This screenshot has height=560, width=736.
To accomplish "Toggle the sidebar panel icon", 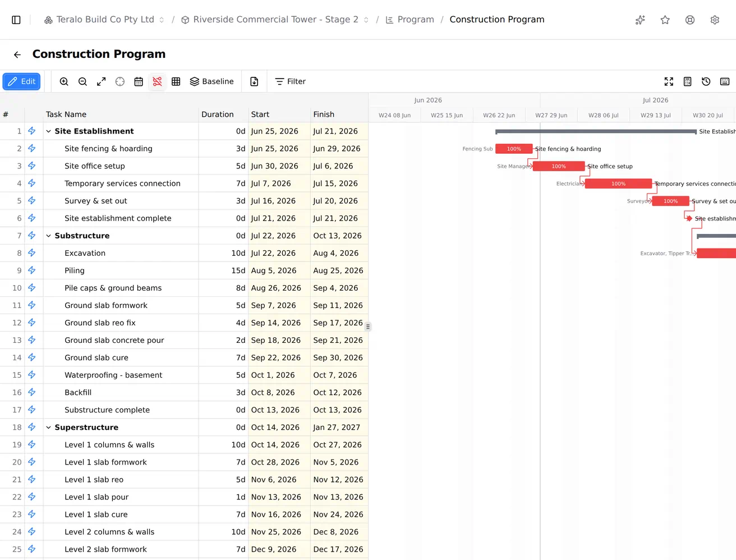I will click(16, 20).
